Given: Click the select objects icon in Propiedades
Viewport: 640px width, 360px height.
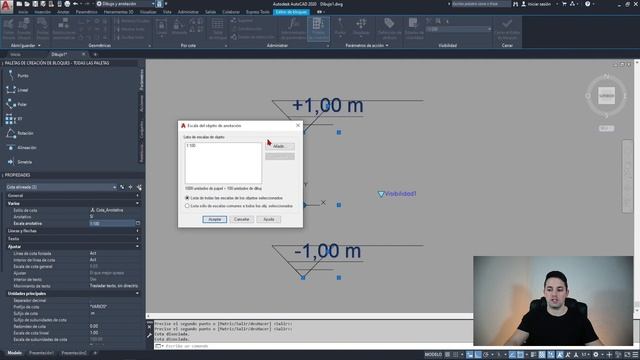Looking at the screenshot, I should coord(131,187).
